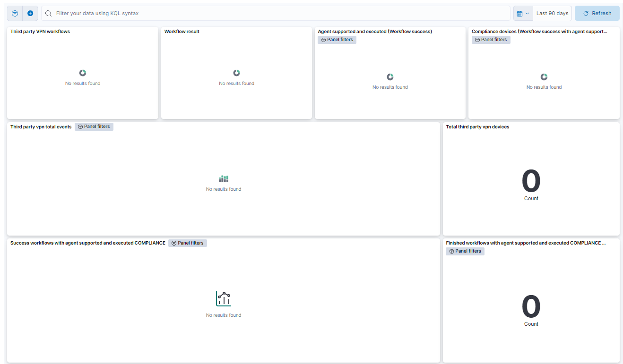The image size is (623, 364).
Task: Click the donut icon in Third party VPN workflows
Action: (83, 73)
